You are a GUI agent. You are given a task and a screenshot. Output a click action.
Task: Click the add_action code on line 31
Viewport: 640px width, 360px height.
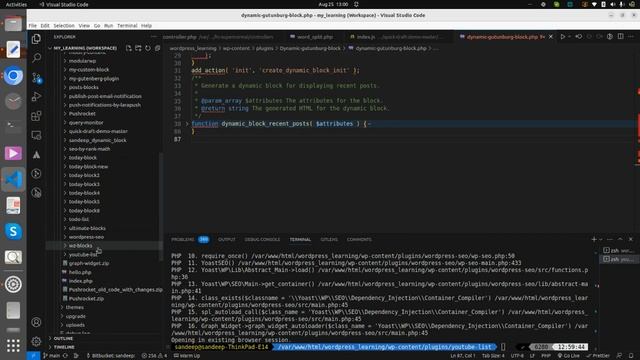pos(276,71)
